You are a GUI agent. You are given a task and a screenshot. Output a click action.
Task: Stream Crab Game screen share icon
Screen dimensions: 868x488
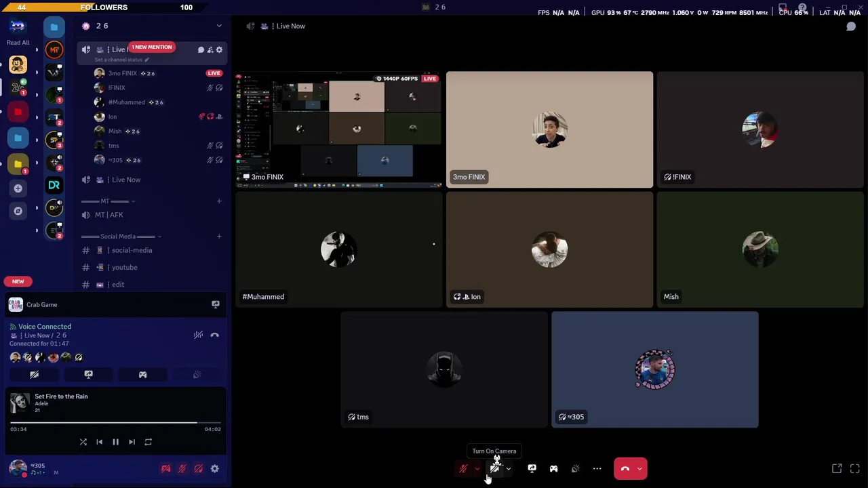pos(215,305)
